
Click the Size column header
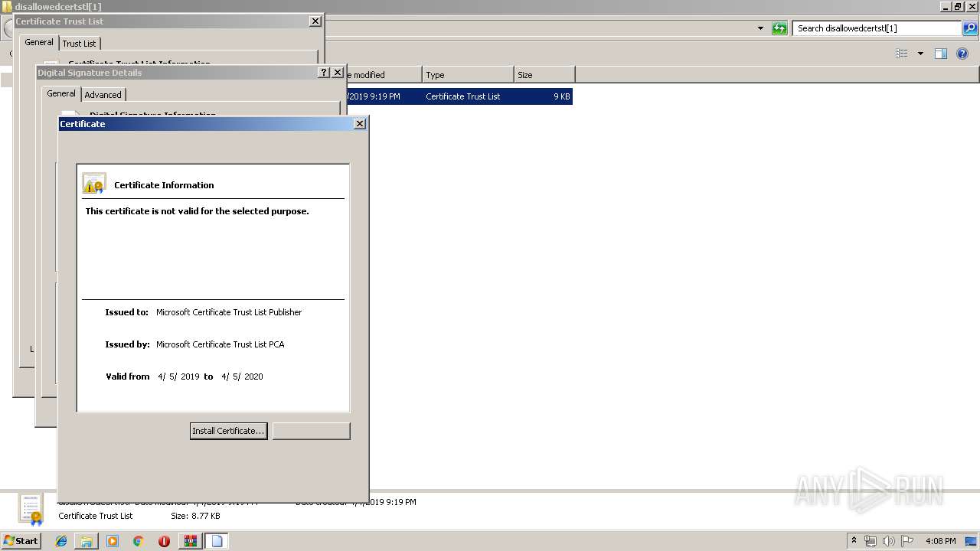tap(544, 75)
